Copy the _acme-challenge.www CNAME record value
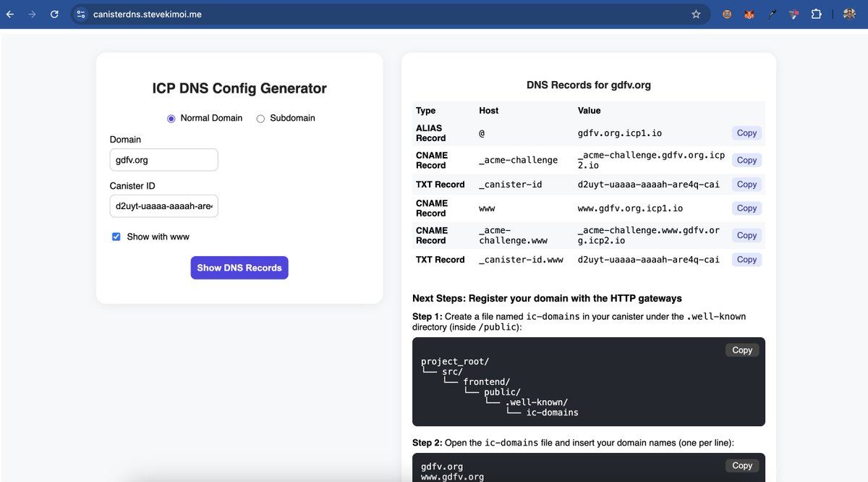The width and height of the screenshot is (868, 482). click(x=746, y=235)
